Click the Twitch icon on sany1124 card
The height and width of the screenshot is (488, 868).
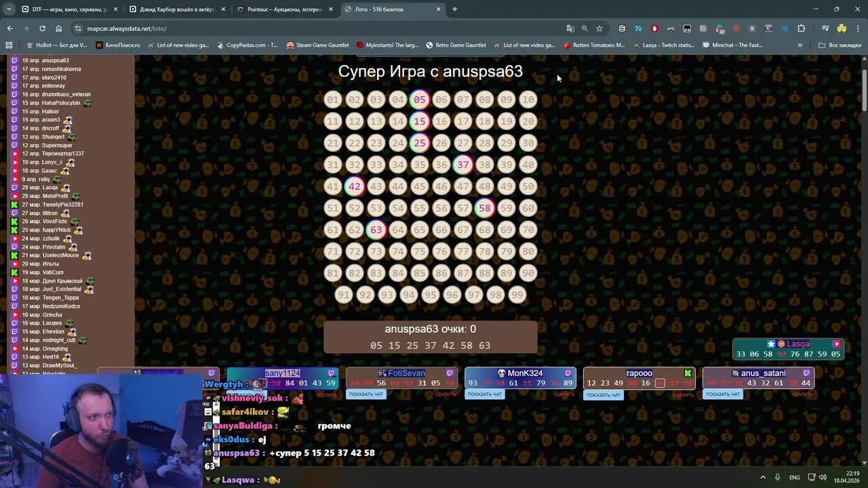(x=332, y=373)
